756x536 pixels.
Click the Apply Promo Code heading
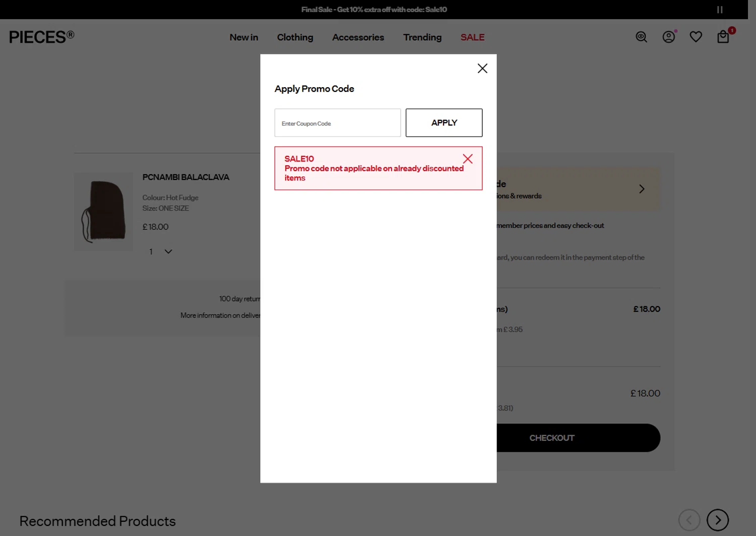click(x=314, y=89)
